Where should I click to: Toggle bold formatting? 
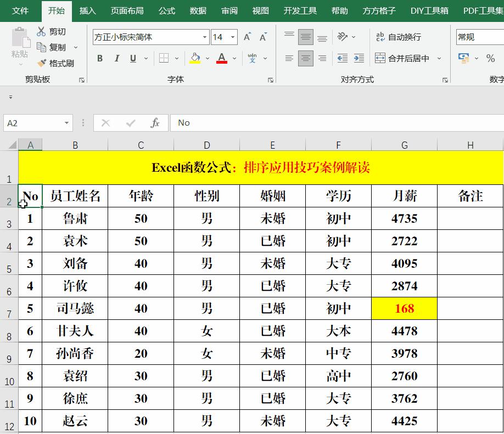click(99, 58)
